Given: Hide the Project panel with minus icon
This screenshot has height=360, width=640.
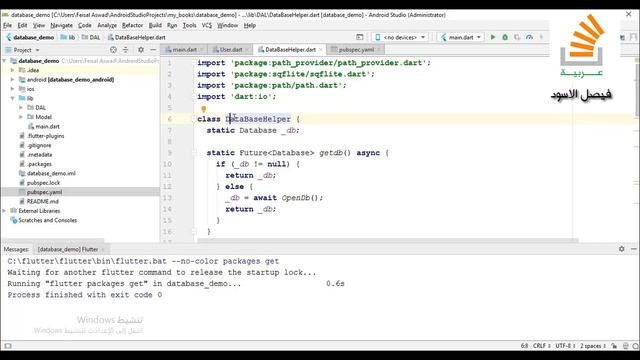Looking at the screenshot, I should click(x=153, y=50).
